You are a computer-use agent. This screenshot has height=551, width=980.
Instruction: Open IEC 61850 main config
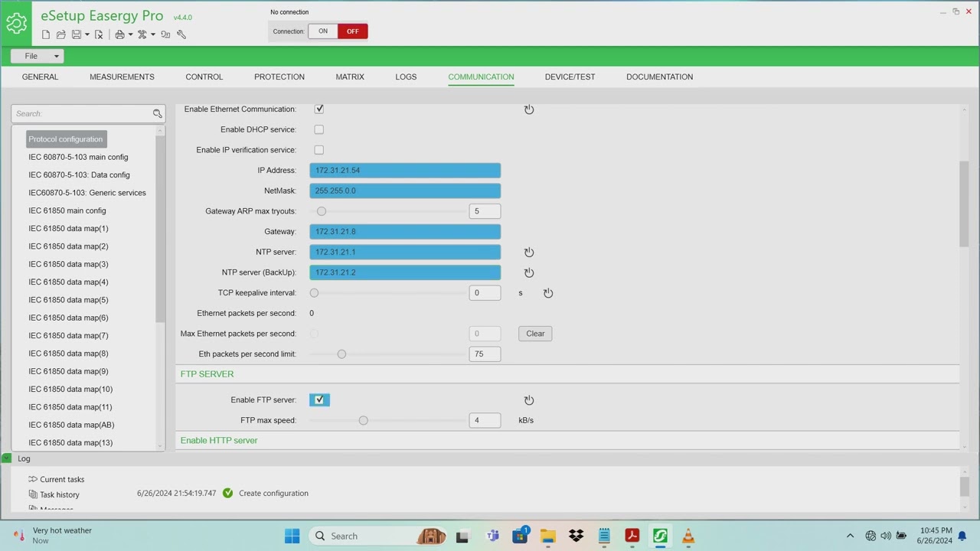click(x=67, y=210)
